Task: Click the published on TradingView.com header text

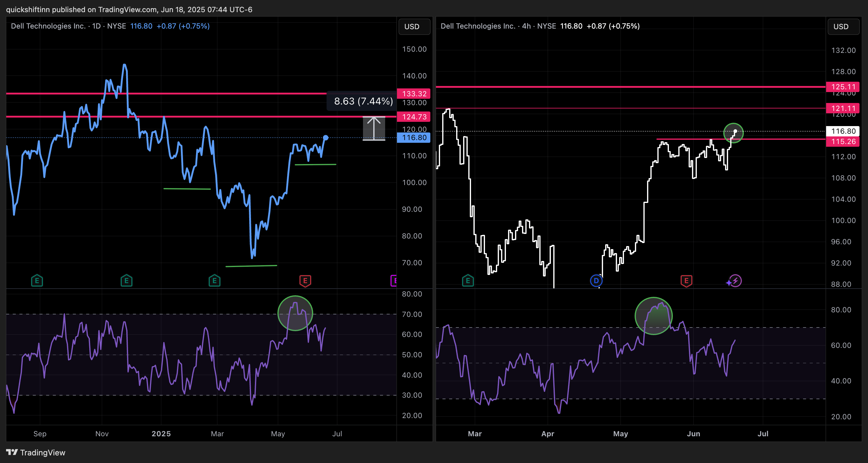Action: point(129,9)
